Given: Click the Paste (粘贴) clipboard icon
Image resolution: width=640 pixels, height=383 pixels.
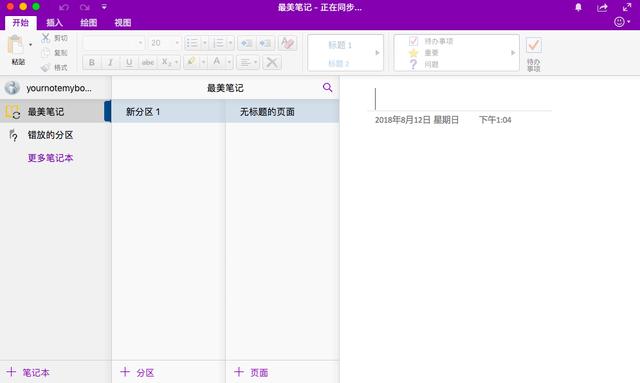Looking at the screenshot, I should 16,45.
